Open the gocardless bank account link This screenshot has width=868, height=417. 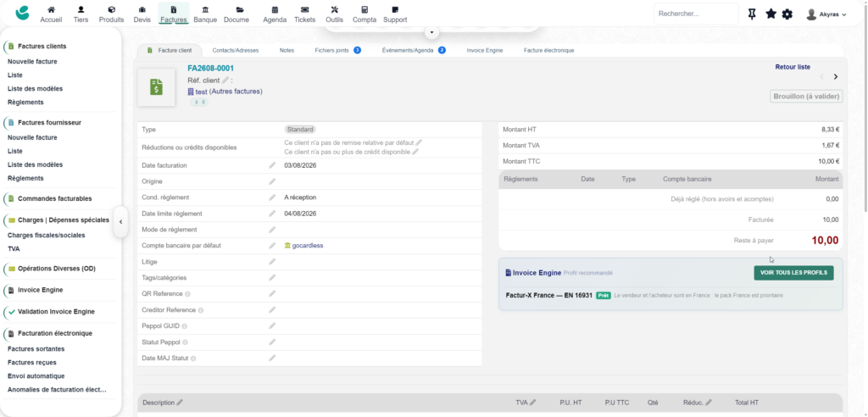tap(307, 245)
